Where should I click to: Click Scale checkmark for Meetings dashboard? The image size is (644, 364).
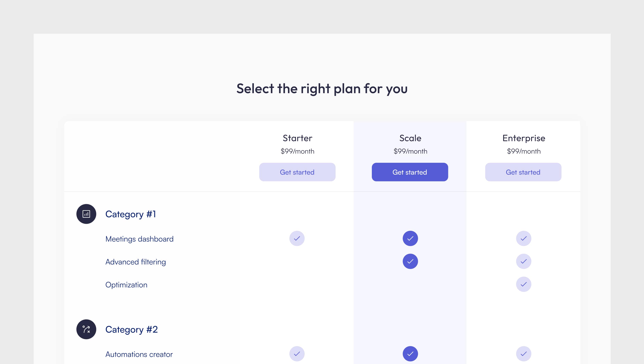(410, 238)
